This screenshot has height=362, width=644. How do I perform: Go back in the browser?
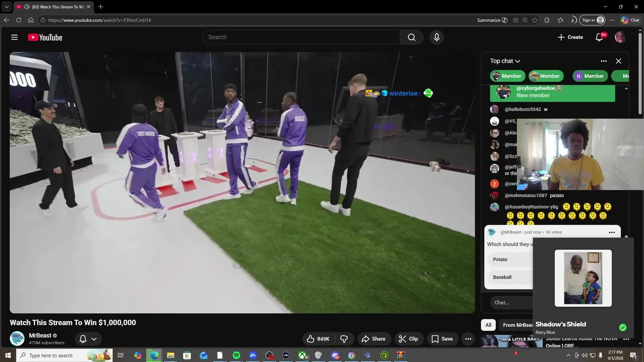[x=7, y=20]
